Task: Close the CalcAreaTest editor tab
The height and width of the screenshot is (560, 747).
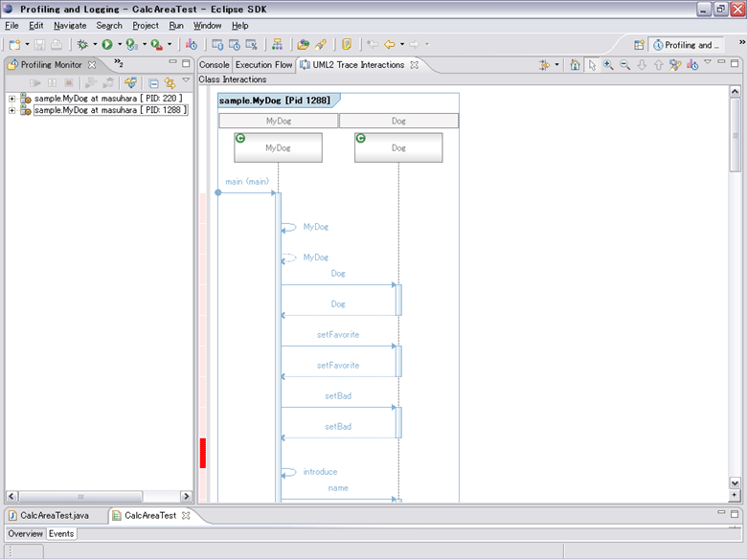Action: (x=186, y=515)
